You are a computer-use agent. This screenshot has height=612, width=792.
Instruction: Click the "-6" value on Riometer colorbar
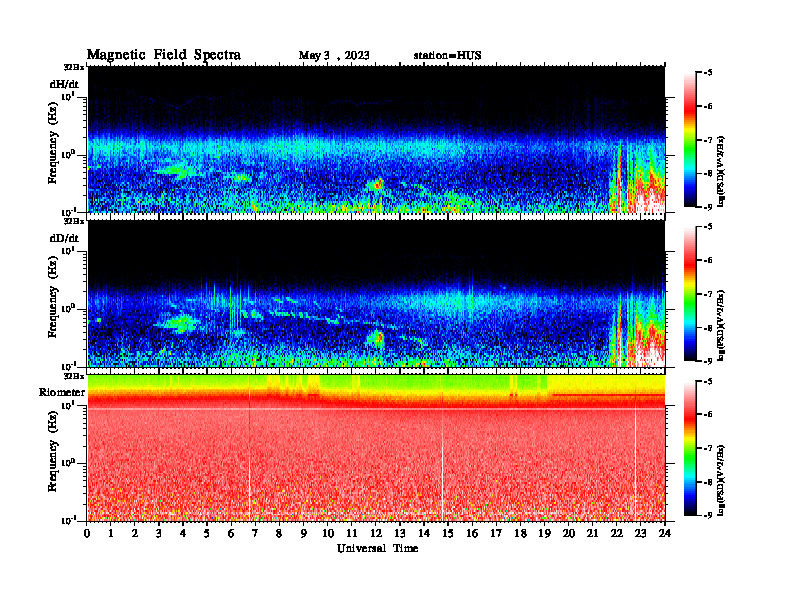point(708,415)
